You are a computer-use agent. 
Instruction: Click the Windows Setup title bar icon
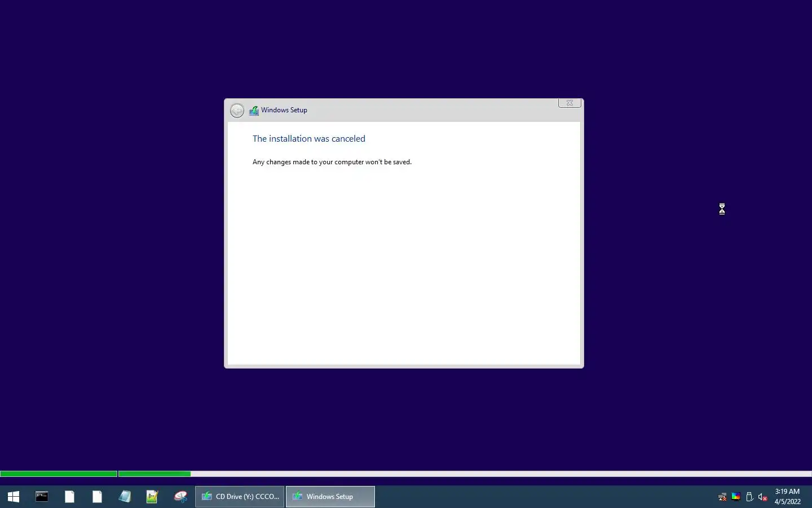pyautogui.click(x=254, y=111)
